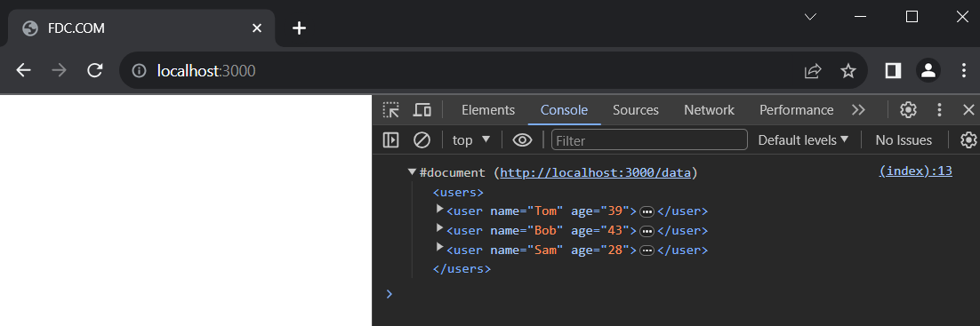Reload the localhost page
The height and width of the screenshot is (326, 980).
pos(95,70)
